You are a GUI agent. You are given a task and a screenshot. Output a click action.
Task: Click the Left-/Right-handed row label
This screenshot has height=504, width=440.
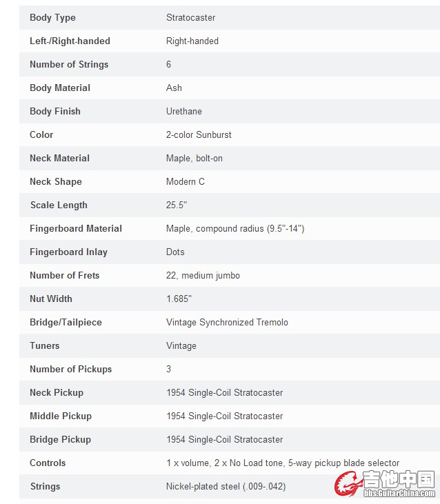(x=70, y=41)
